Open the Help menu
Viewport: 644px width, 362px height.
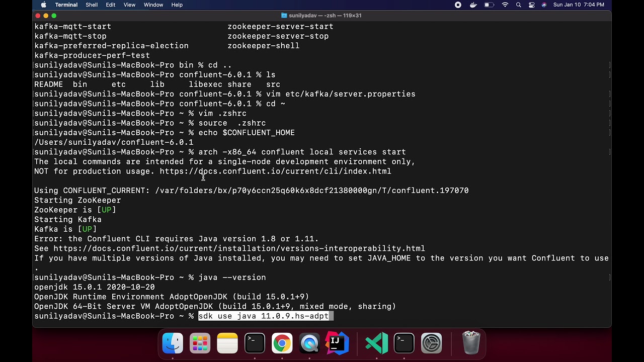[177, 5]
